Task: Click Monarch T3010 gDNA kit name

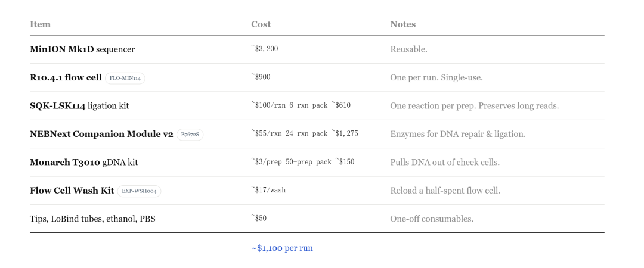Action: 84,162
